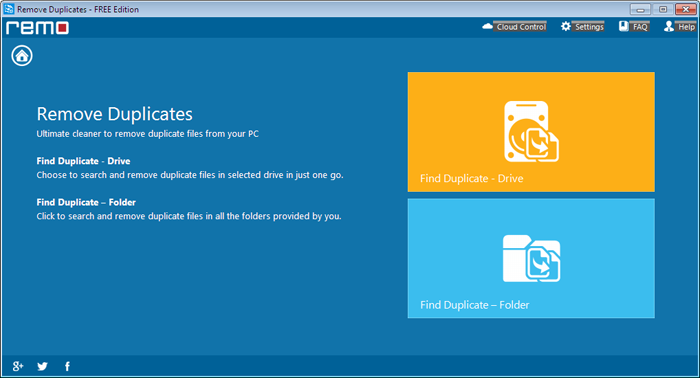Open the FAQ text label

coord(640,27)
